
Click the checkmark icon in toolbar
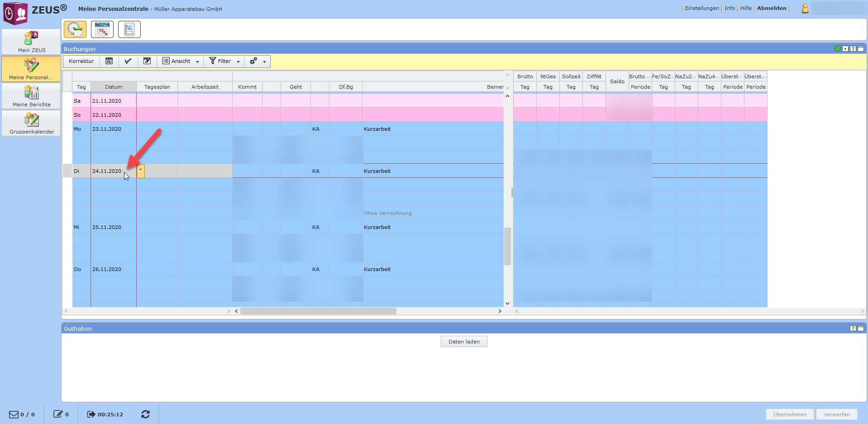(x=128, y=61)
